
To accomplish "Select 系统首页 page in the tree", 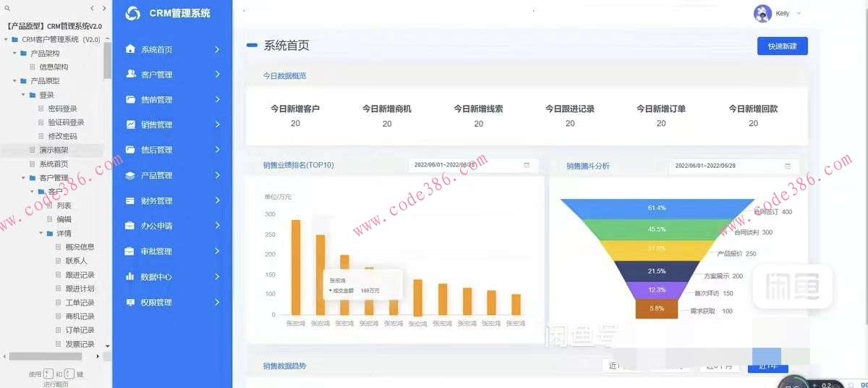I will 54,164.
